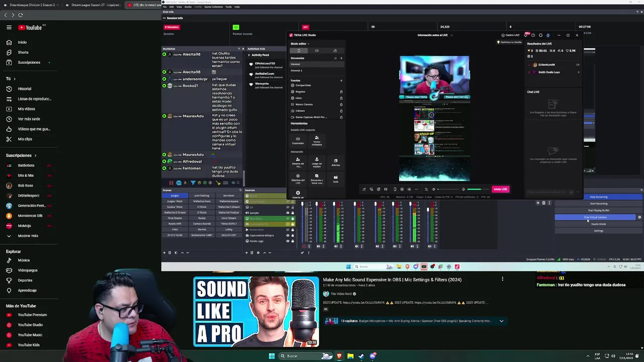Select landscape layout icon in TikTok Modo editor
Viewport: 644px width, 362px height.
click(316, 50)
